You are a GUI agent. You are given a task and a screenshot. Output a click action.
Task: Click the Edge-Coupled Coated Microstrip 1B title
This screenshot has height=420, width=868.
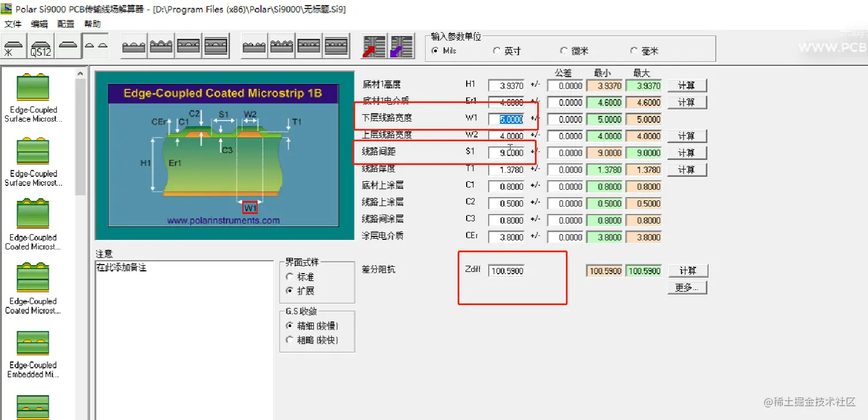tap(223, 93)
